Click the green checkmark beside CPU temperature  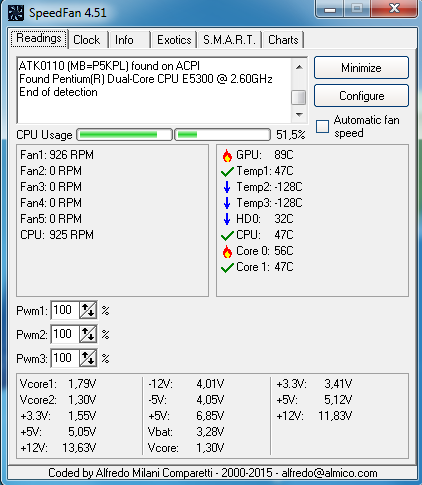coord(227,236)
